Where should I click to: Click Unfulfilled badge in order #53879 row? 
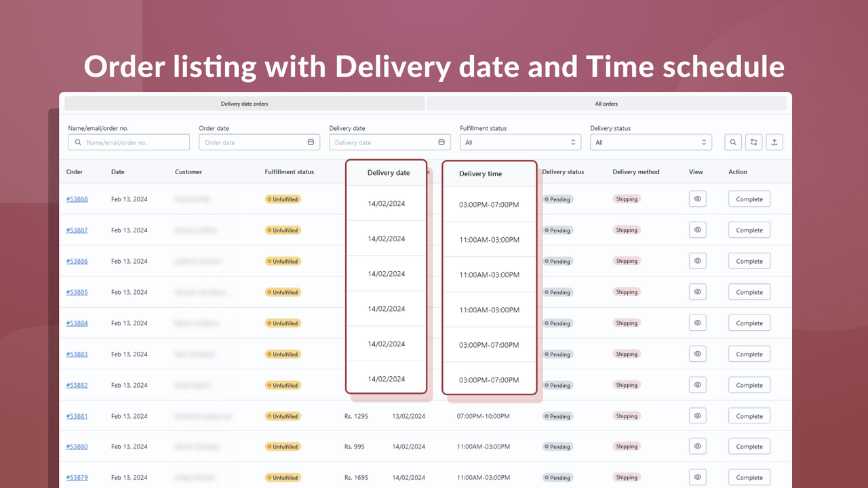coord(283,478)
